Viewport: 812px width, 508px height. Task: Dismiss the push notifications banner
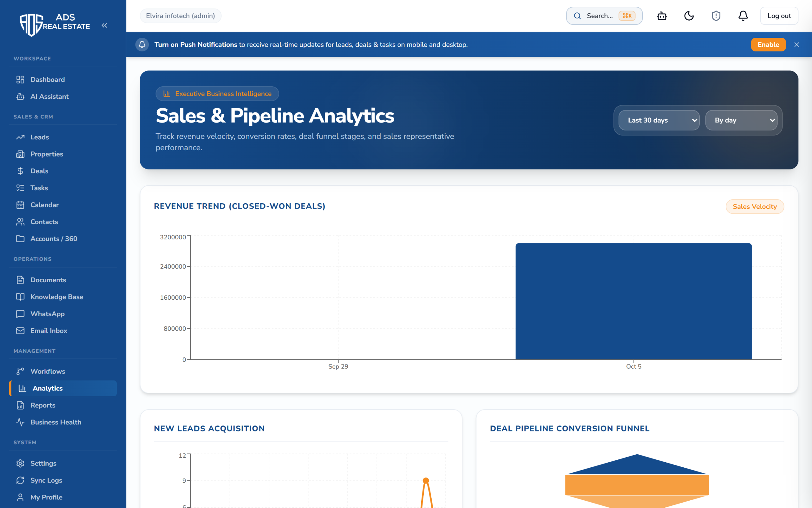click(796, 45)
